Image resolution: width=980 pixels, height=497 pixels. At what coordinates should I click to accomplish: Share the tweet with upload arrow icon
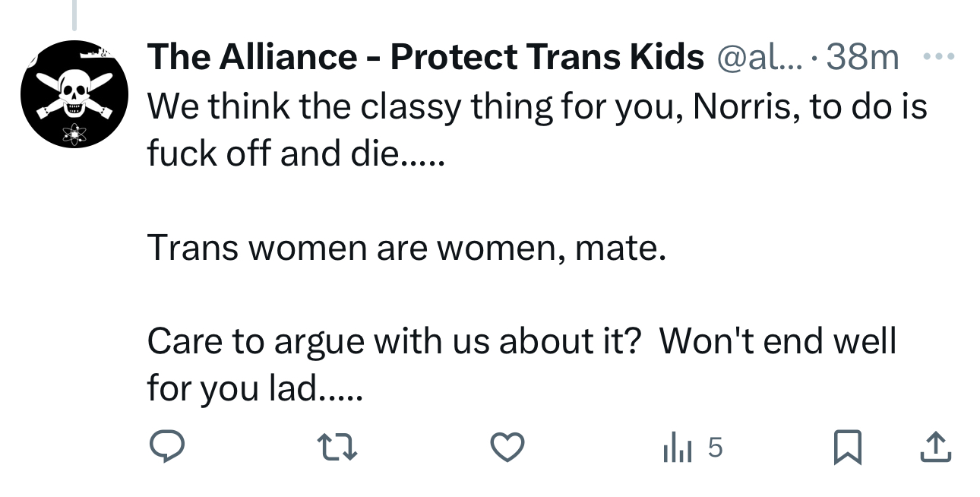935,447
